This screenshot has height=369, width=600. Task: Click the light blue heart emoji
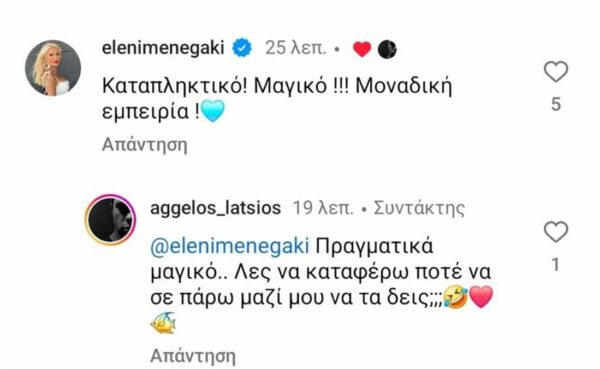(x=213, y=111)
